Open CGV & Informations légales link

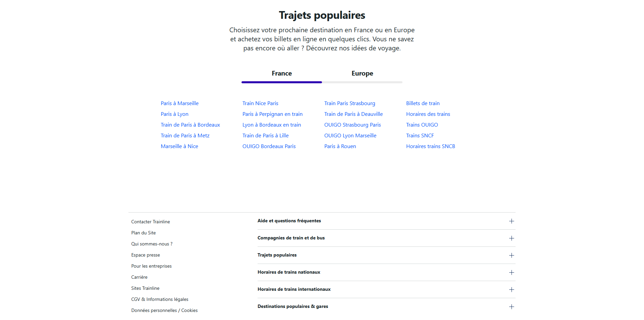pos(160,300)
